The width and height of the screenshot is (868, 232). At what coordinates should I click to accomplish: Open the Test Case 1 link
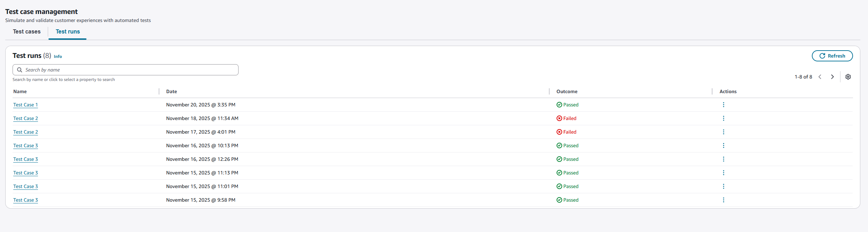tap(25, 105)
